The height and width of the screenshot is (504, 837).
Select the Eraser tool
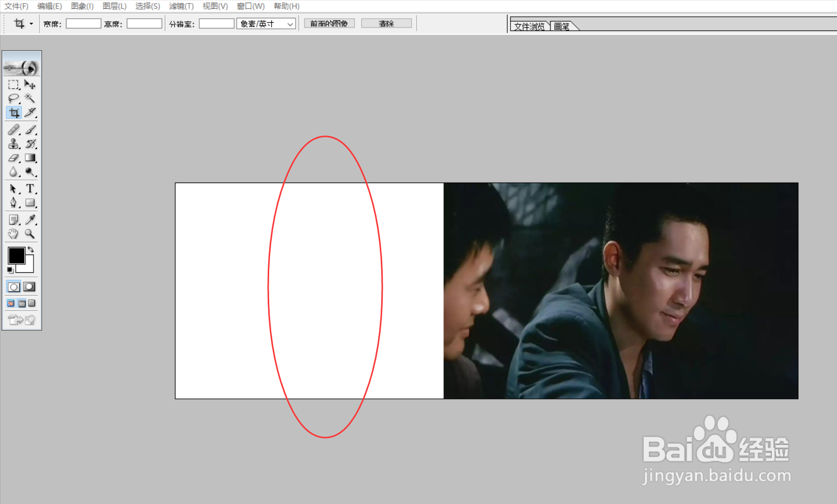point(14,158)
